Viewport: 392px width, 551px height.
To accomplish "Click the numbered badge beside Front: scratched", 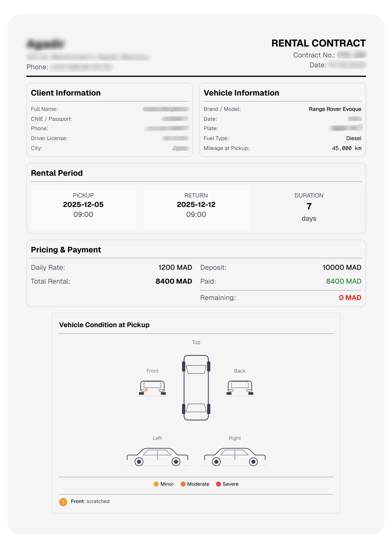I will pos(63,502).
